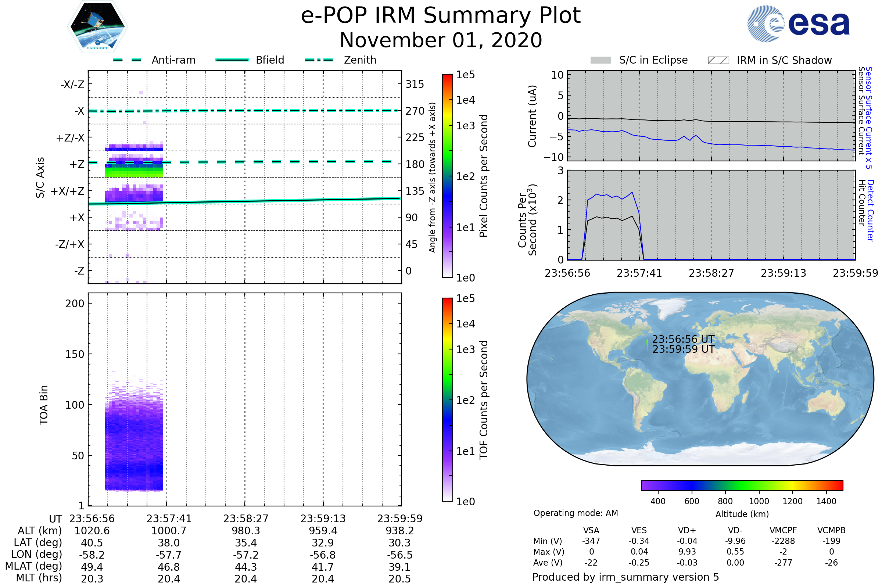
Task: Click the Altitude (km) horizontal colorbar
Action: [x=742, y=485]
